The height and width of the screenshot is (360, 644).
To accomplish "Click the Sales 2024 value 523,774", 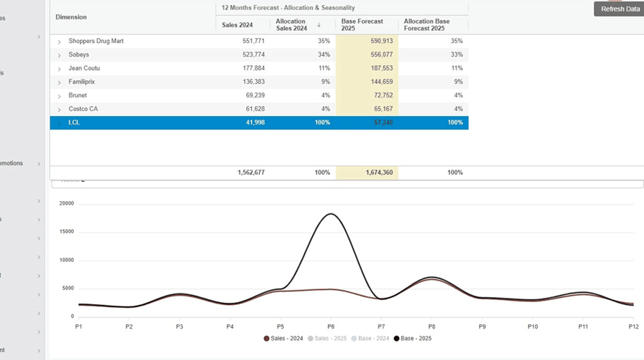I will click(253, 54).
